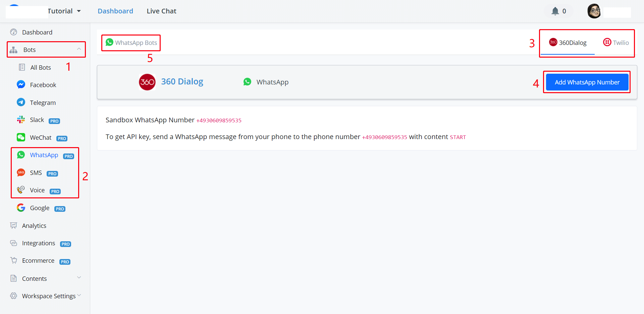
Task: Expand the Contents submenu chevron
Action: (79, 277)
